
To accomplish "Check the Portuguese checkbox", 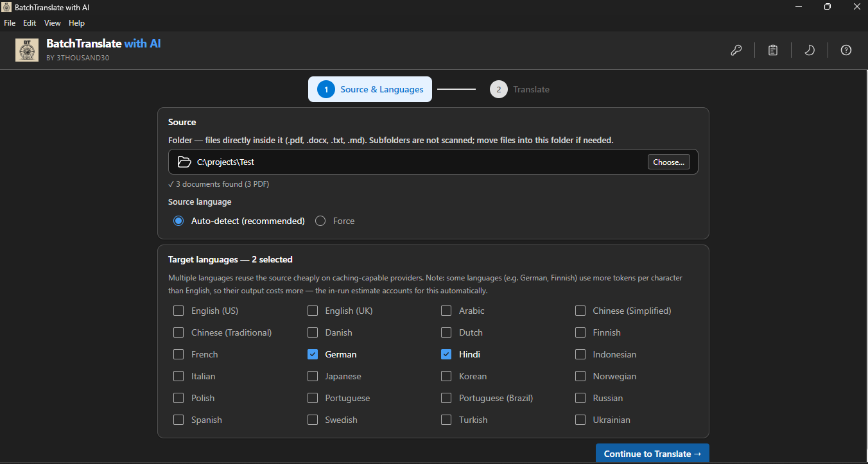I will click(x=313, y=398).
